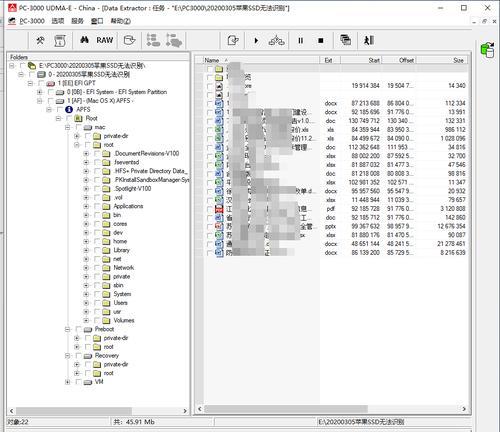
Task: Select the .DocumentRevisions-V100 folder
Action: [x=147, y=154]
